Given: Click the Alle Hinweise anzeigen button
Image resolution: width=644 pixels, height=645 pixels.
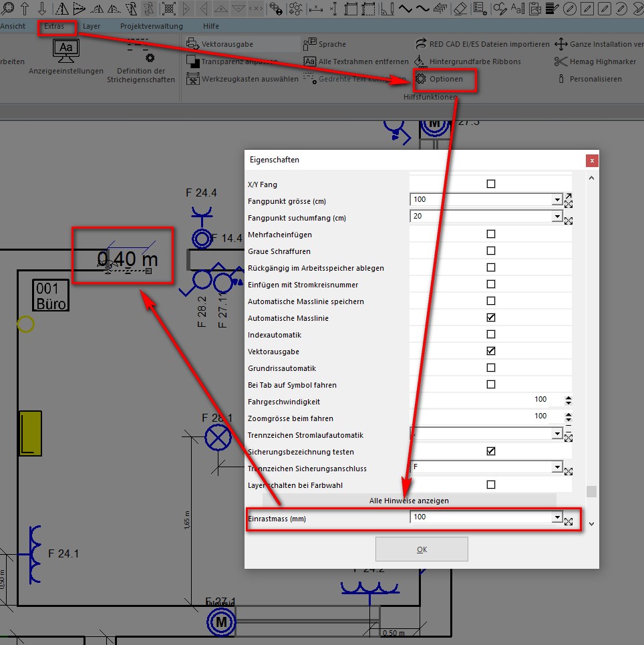Looking at the screenshot, I should (x=409, y=501).
